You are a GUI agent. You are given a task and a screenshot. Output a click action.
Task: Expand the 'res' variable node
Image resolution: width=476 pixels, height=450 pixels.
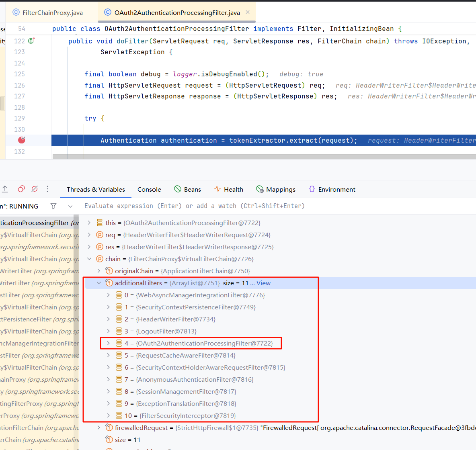pos(89,247)
